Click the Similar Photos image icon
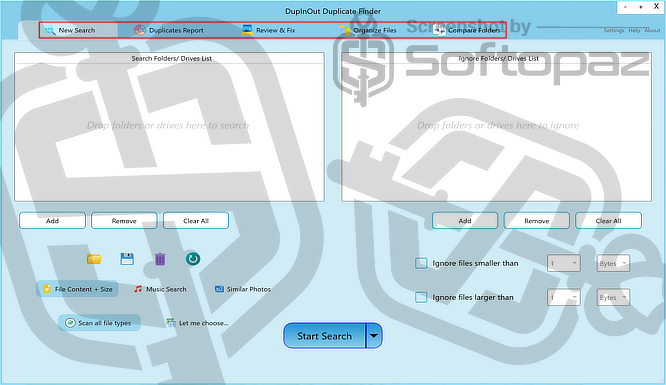666x385 pixels. coord(219,289)
